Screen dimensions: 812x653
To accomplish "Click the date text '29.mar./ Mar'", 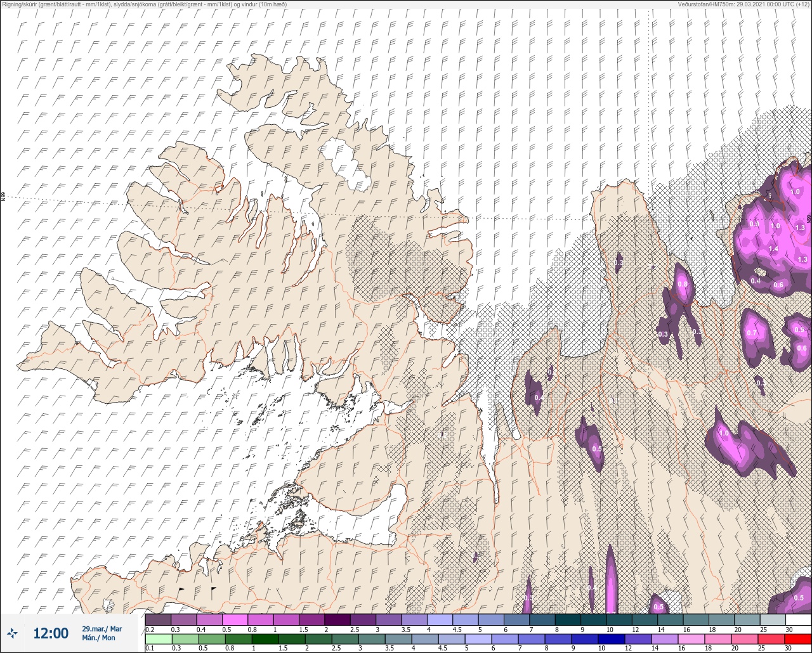I will point(101,629).
